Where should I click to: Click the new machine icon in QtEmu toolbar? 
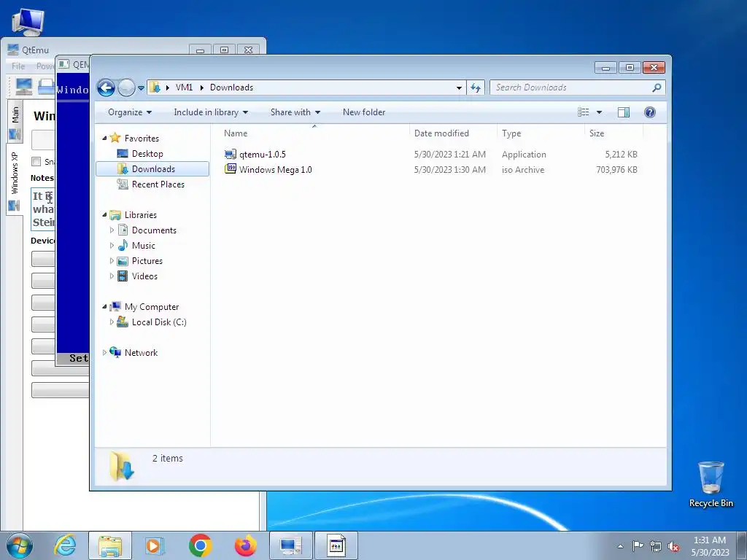pyautogui.click(x=24, y=87)
